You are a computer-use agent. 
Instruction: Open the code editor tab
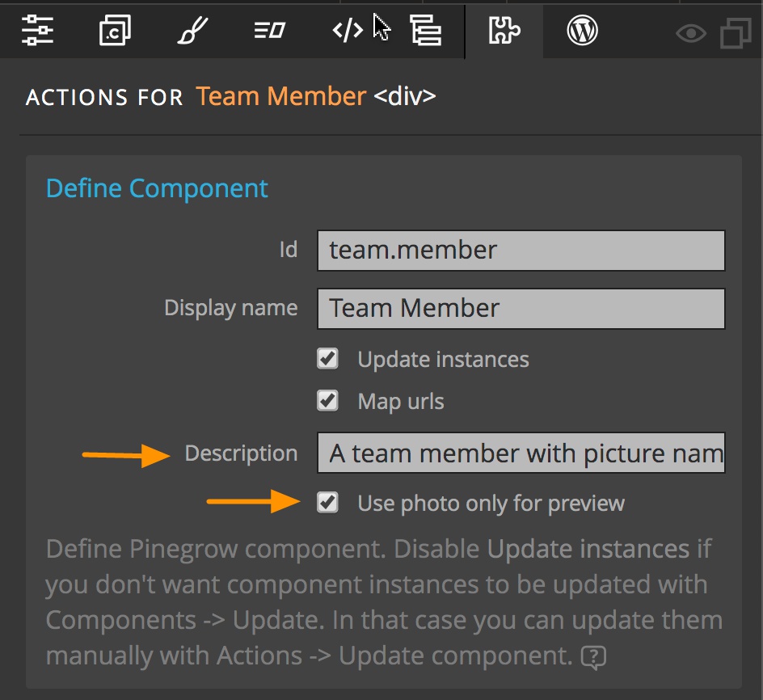(x=348, y=30)
